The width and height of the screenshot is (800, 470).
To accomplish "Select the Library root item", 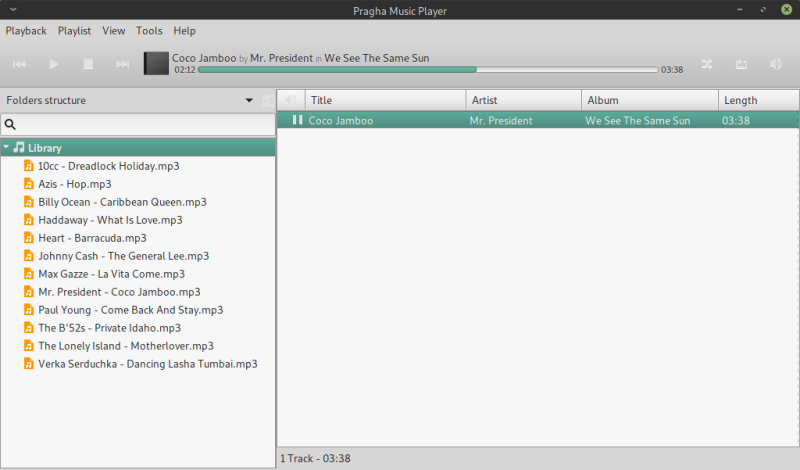I will click(138, 148).
